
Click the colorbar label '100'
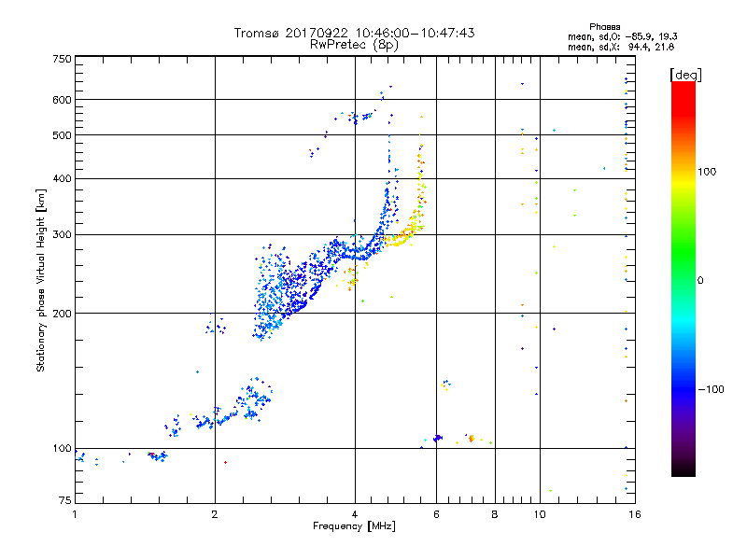(707, 172)
